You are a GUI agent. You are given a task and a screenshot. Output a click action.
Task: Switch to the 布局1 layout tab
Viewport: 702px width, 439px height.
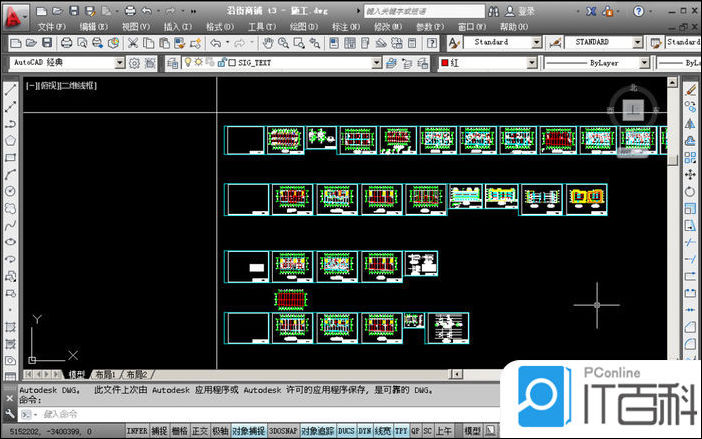[104, 373]
